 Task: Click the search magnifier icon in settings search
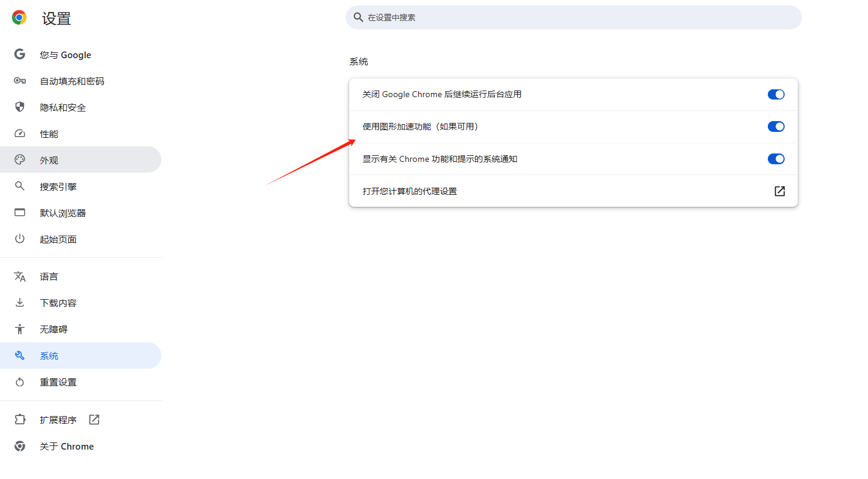(x=359, y=17)
